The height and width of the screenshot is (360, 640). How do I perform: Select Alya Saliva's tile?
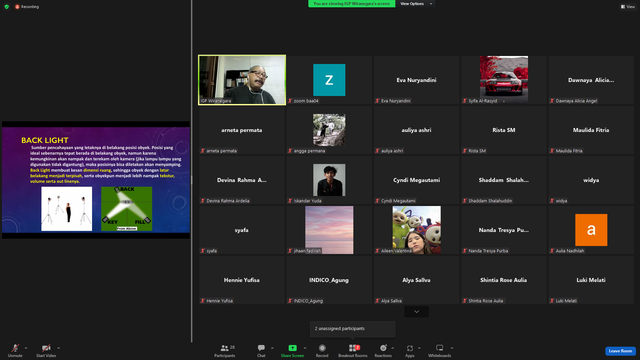[416, 280]
